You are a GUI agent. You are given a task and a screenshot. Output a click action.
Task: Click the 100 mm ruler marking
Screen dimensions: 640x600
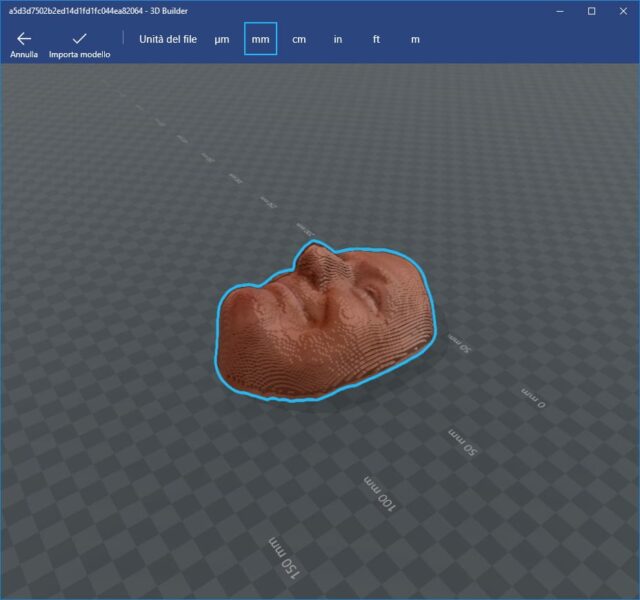pos(379,493)
